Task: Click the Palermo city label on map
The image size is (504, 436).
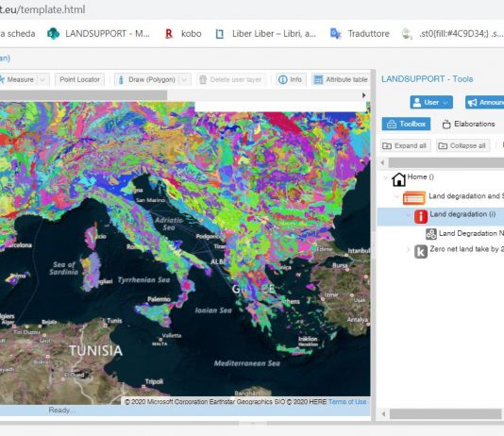Action: (x=159, y=299)
